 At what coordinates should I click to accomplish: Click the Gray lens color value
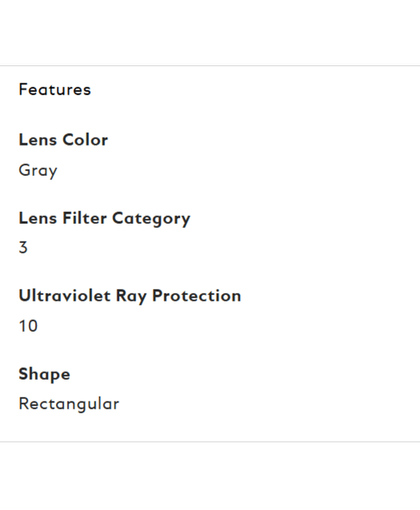38,170
